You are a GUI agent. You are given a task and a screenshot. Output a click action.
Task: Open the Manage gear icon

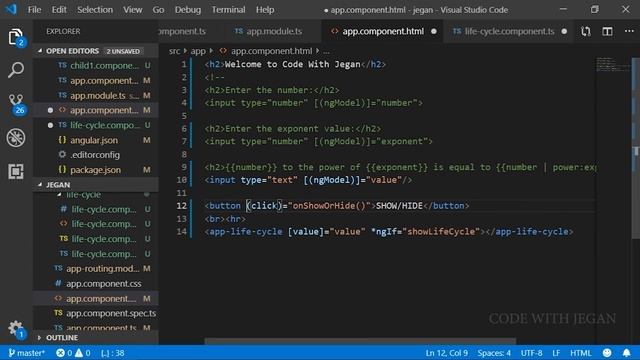16,329
